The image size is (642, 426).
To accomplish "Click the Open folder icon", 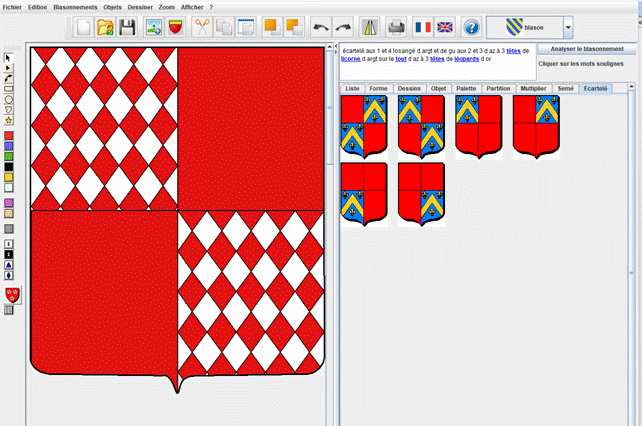I will click(x=105, y=27).
